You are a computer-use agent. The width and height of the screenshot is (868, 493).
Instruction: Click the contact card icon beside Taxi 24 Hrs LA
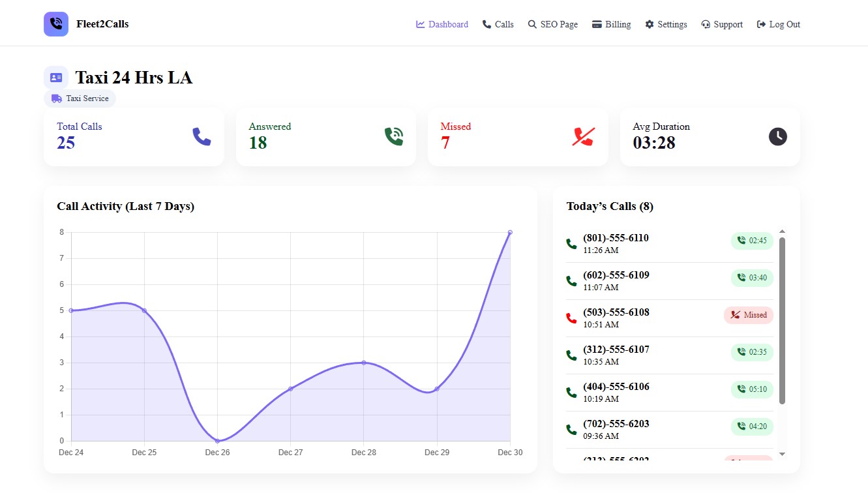pyautogui.click(x=56, y=76)
